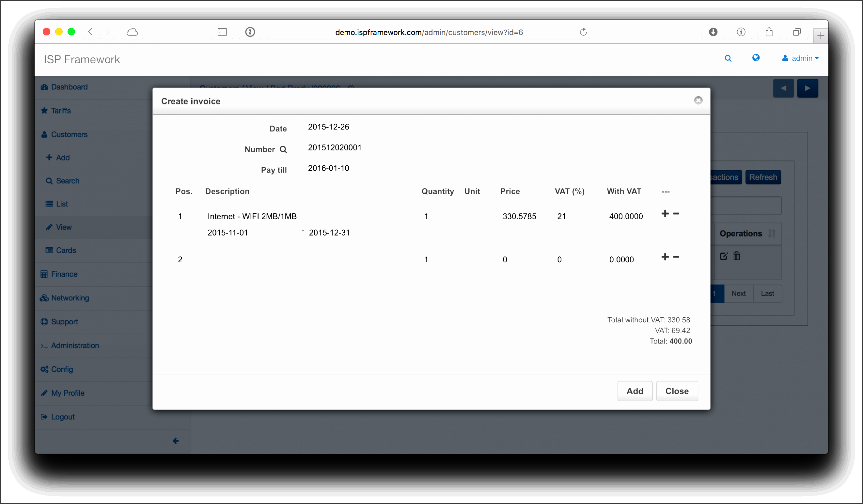Click the edit pencil icon under Operations
Screen dimensions: 863x504
724,256
